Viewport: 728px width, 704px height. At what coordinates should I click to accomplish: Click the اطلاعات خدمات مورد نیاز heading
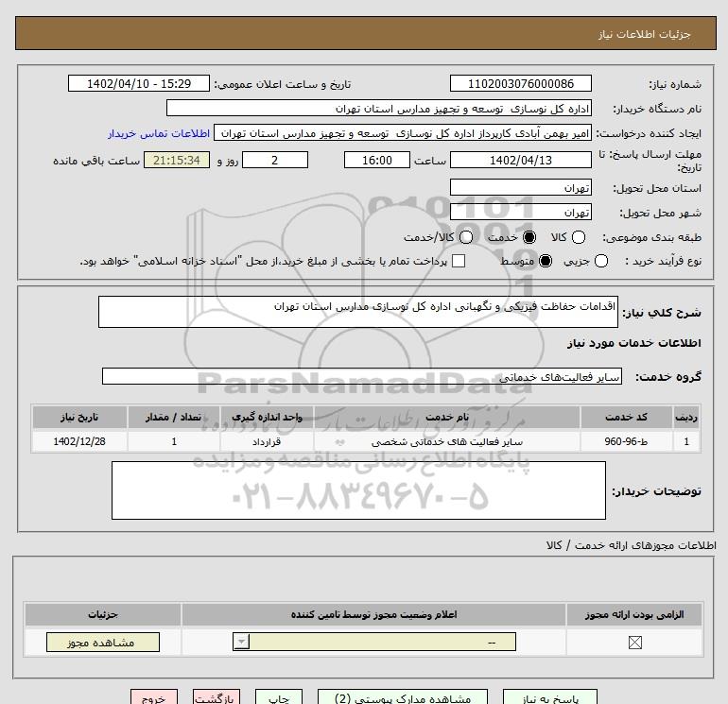tap(633, 343)
